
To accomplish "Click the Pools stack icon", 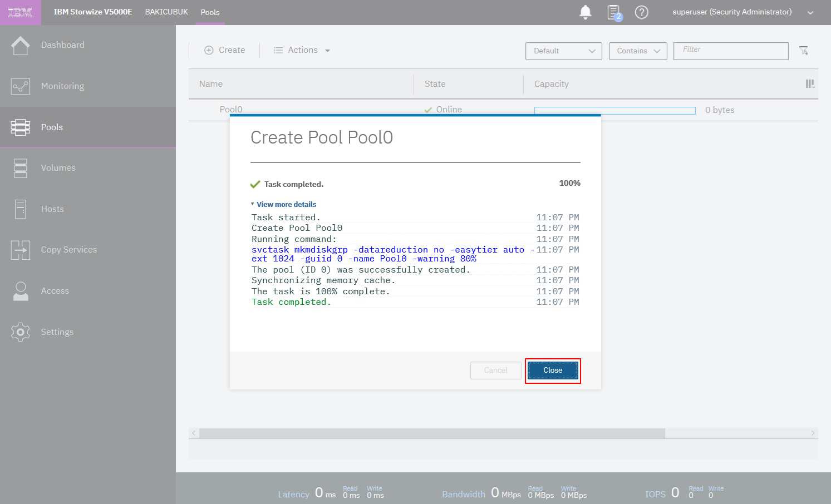I will click(x=21, y=127).
